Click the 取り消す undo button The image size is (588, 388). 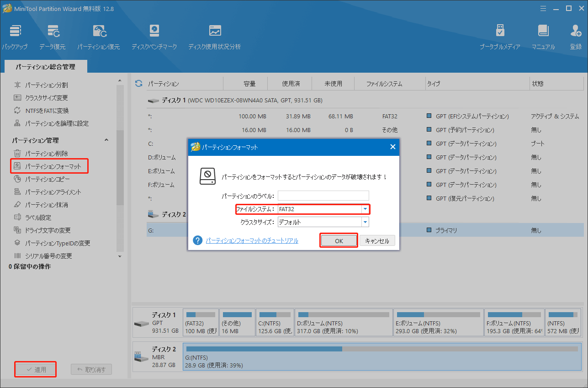coord(91,369)
